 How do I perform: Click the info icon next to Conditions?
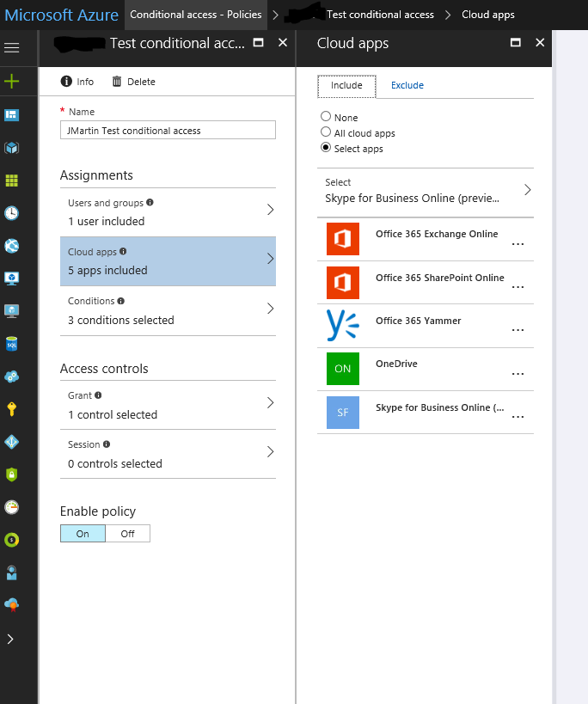[x=120, y=301]
